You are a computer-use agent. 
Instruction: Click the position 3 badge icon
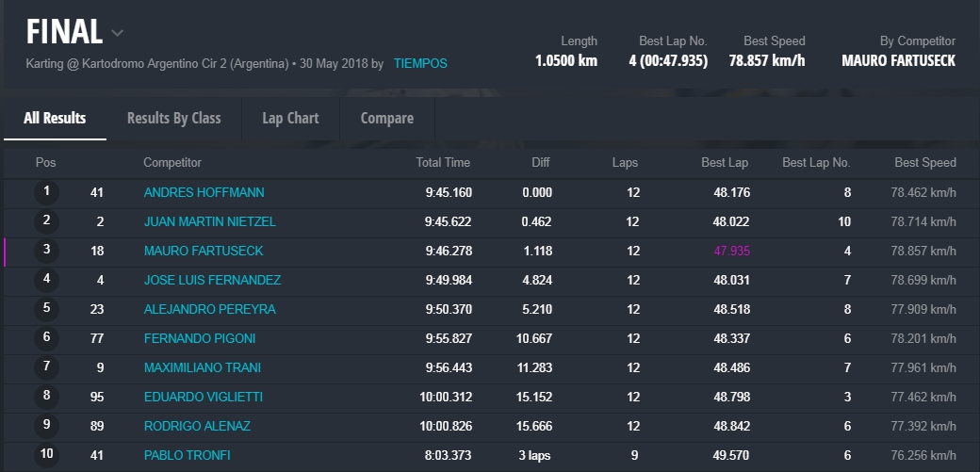click(46, 251)
